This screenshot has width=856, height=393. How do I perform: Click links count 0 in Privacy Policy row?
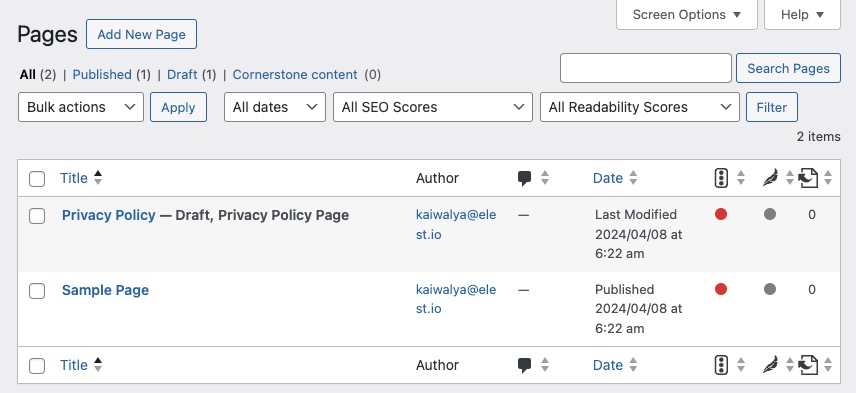pyautogui.click(x=812, y=215)
